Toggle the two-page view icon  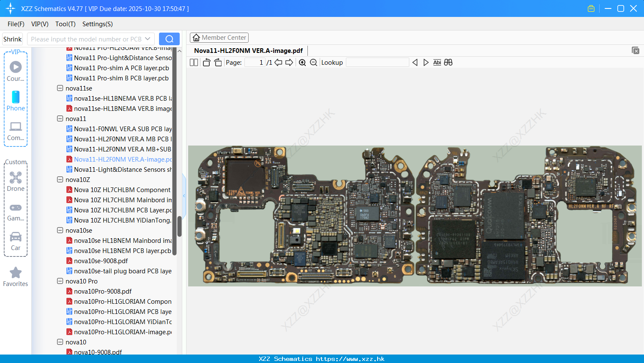(194, 63)
